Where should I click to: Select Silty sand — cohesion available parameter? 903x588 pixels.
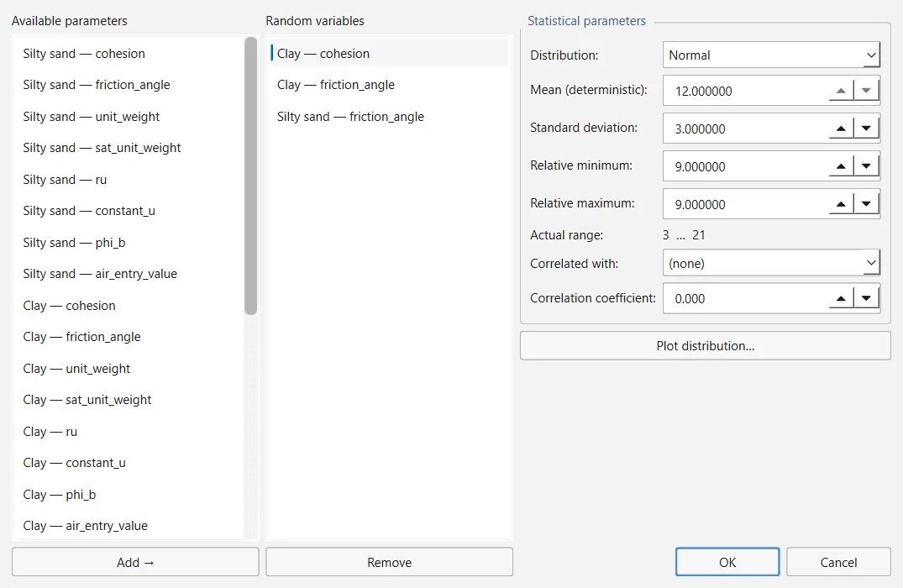click(129, 54)
